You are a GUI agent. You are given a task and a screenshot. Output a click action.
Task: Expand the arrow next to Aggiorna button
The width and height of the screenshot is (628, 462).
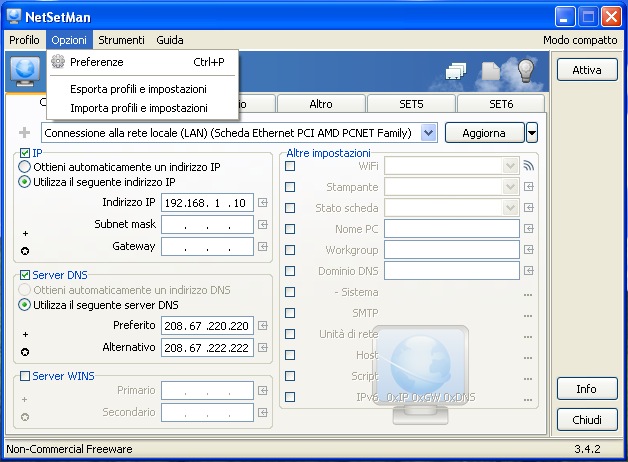(x=532, y=133)
